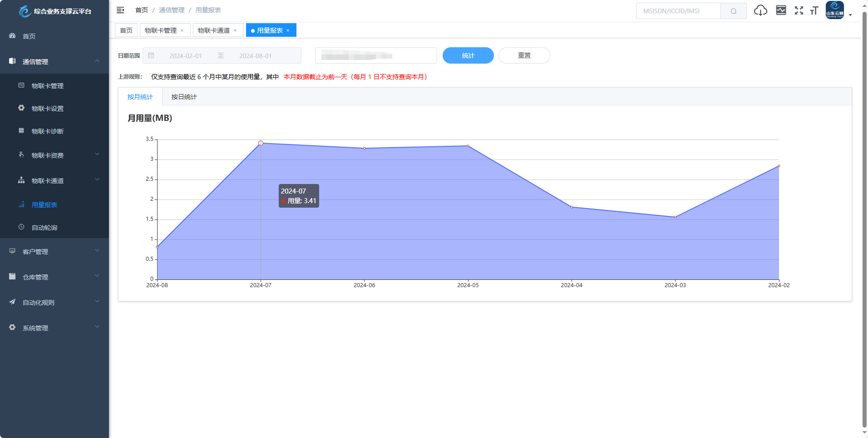Click the 自动轮询 clock icon
This screenshot has width=868, height=438.
[21, 227]
